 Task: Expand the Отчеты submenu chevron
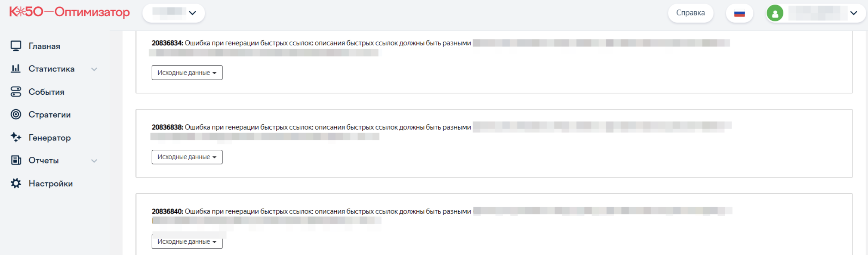(94, 161)
